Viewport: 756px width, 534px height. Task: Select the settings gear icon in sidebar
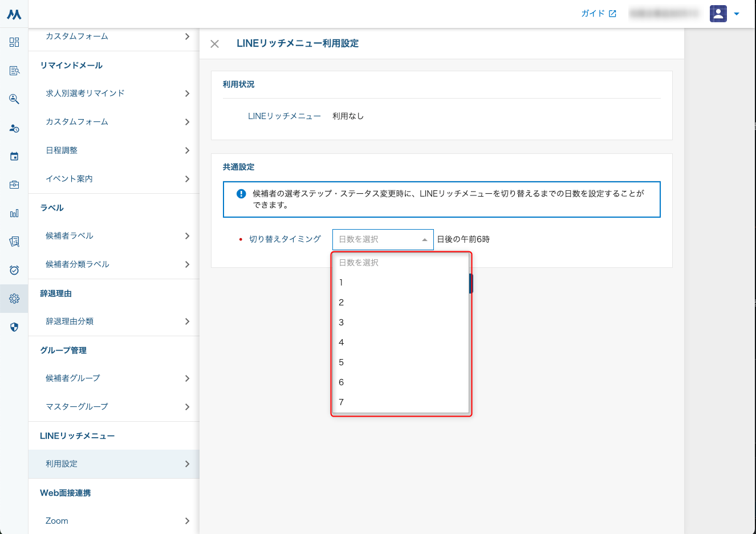[14, 299]
